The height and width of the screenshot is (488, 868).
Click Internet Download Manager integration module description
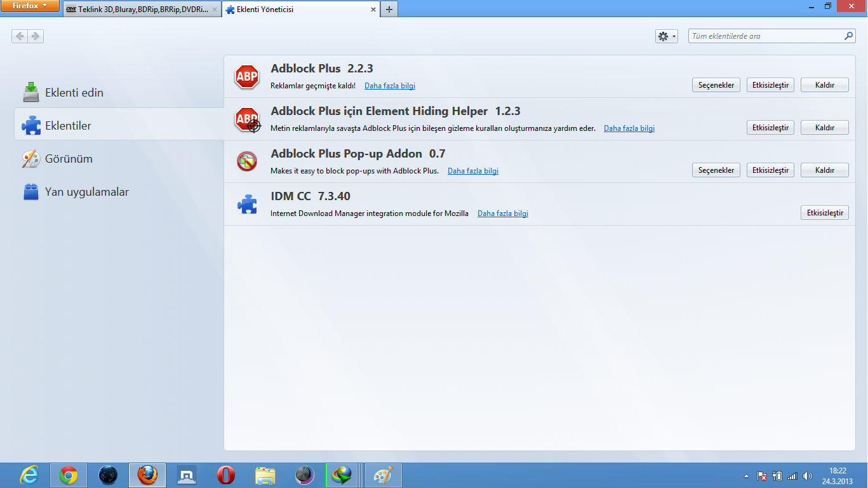tap(370, 213)
